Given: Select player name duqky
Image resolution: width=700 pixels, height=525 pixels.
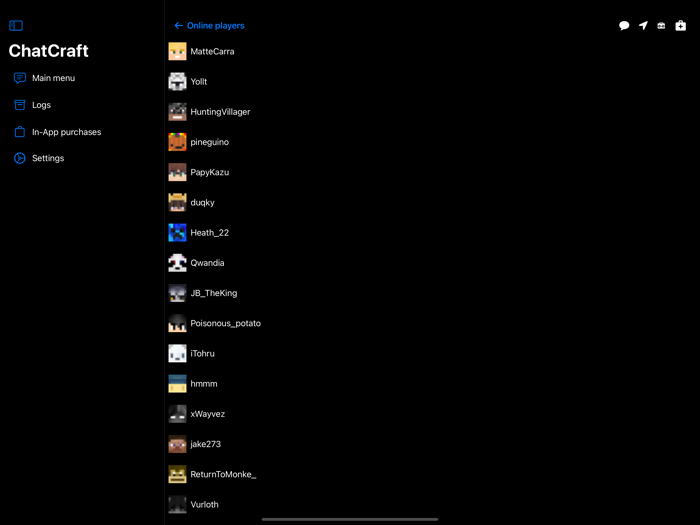Looking at the screenshot, I should 202,203.
